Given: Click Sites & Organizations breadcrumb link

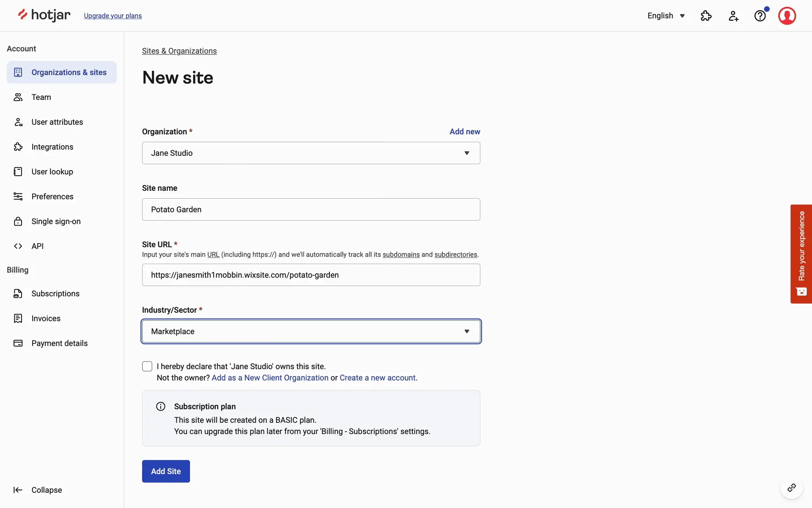Looking at the screenshot, I should tap(179, 51).
